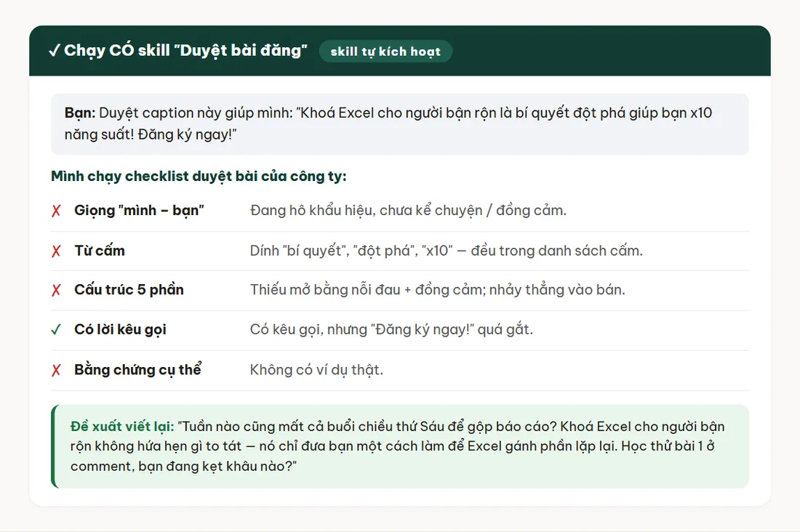Select the label Giọng "mình – bạn"
Image resolution: width=800 pixels, height=532 pixels.
[139, 210]
